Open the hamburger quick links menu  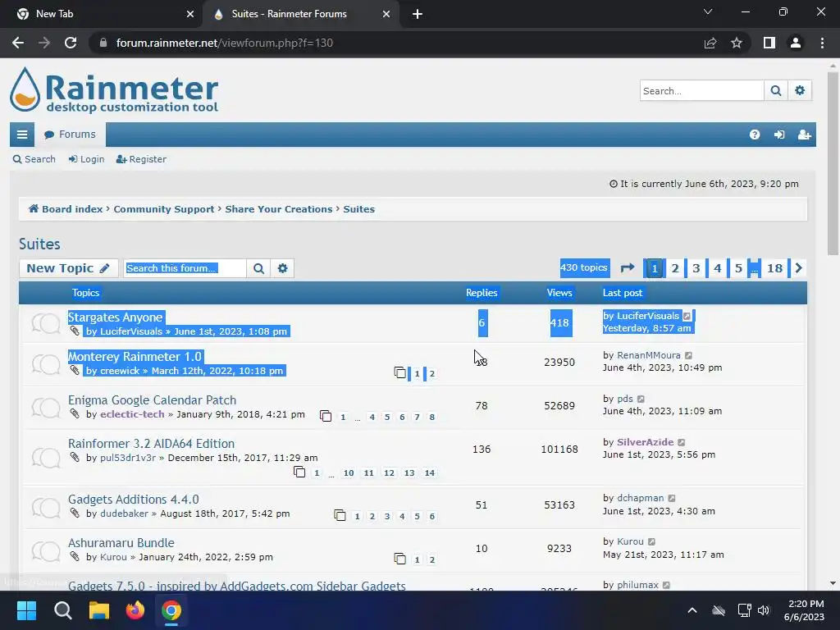[x=22, y=135]
